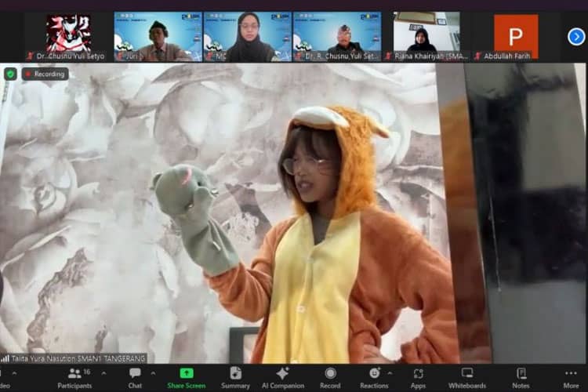Open the More options menu
Screen dimensions: 588x392
tap(571, 378)
